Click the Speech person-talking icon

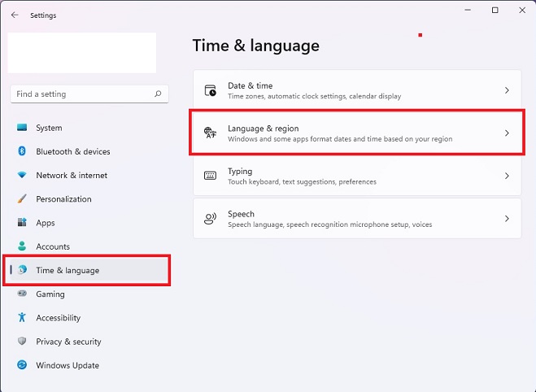(210, 219)
